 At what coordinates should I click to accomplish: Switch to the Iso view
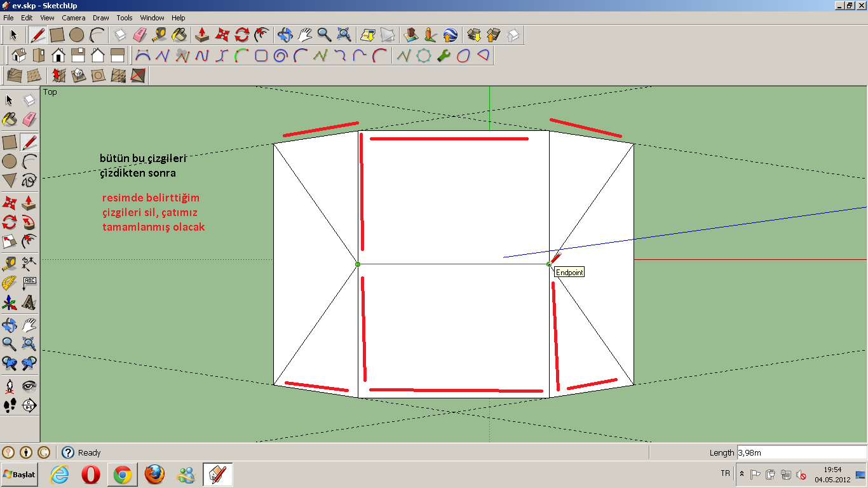pyautogui.click(x=19, y=55)
